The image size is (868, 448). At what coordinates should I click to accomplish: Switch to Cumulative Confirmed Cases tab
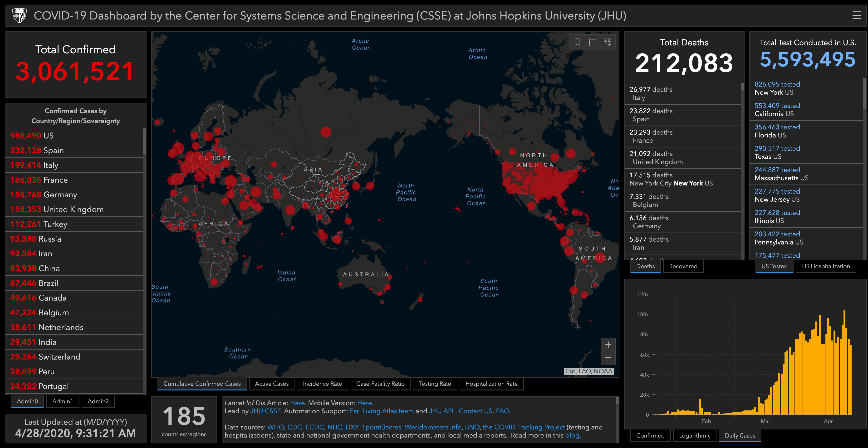tap(202, 384)
